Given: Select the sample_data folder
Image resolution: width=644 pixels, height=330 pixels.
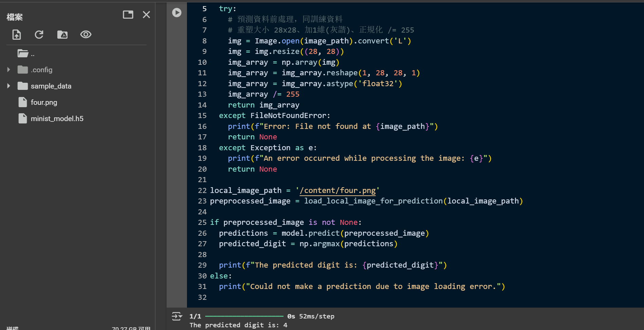Looking at the screenshot, I should click(x=51, y=86).
